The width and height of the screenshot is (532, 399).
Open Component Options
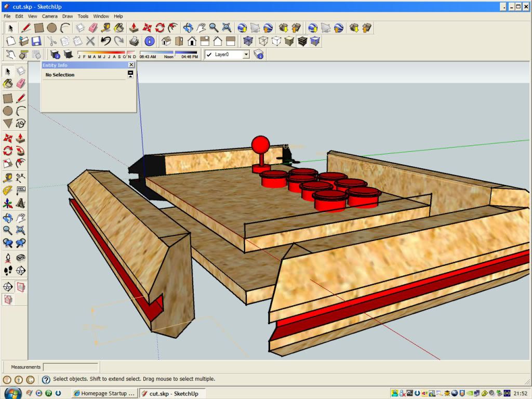(x=24, y=54)
